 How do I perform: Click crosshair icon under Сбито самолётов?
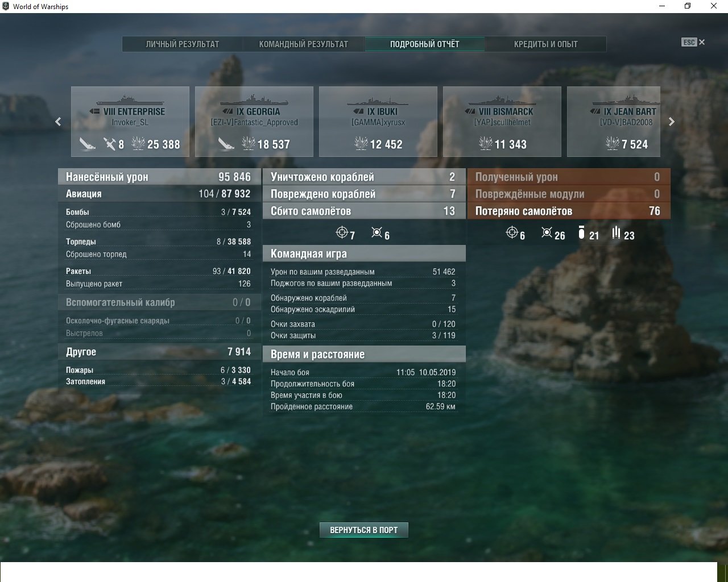(x=342, y=232)
